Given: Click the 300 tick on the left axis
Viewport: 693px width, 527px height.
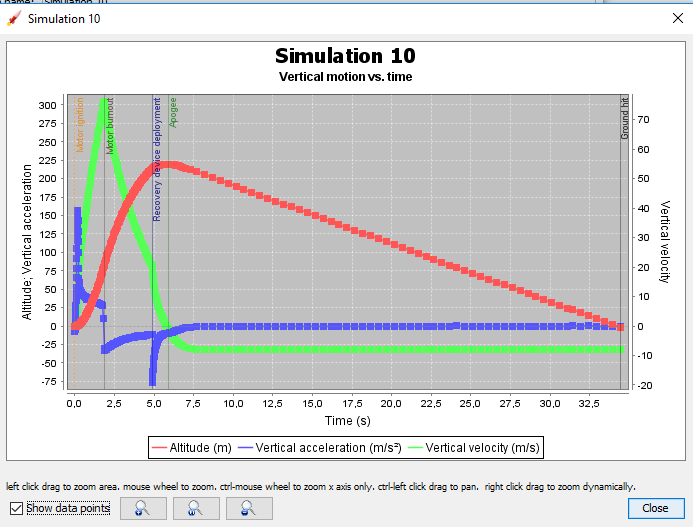Looking at the screenshot, I should pos(48,105).
